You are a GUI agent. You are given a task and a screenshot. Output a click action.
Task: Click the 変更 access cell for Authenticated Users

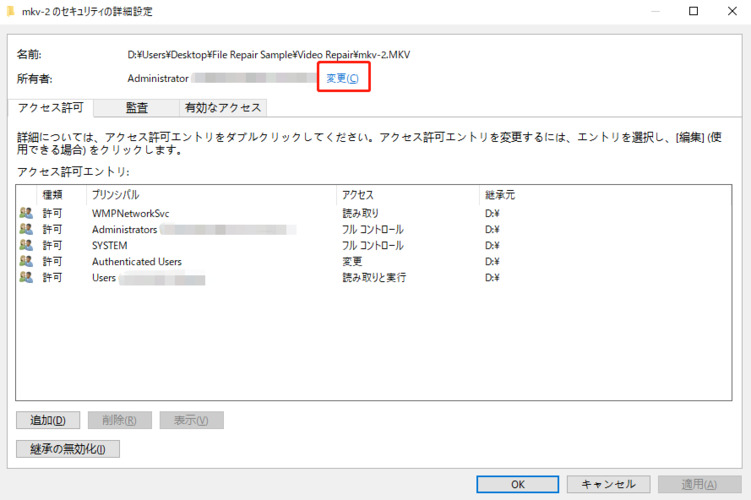[352, 261]
